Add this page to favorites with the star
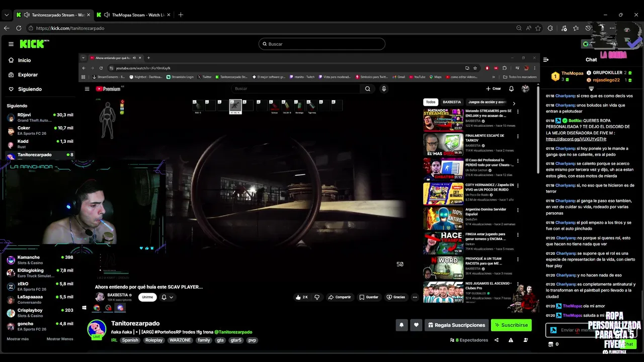This screenshot has width=644, height=362. (x=538, y=28)
